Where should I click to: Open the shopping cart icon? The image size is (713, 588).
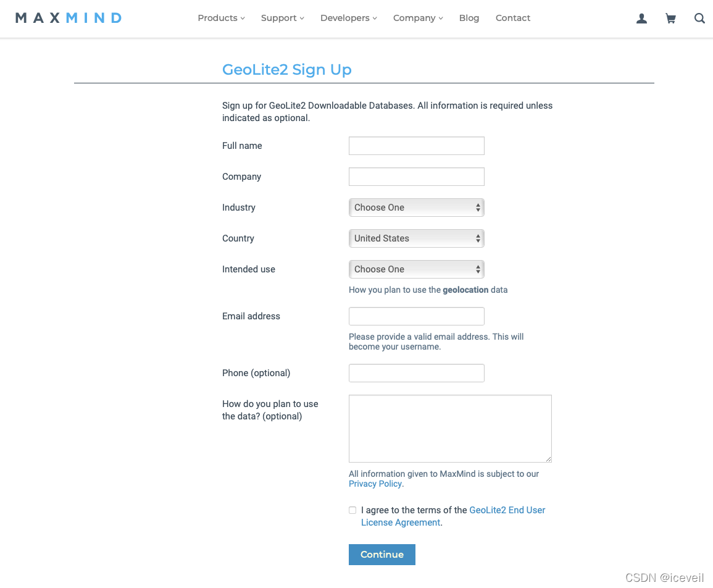pyautogui.click(x=670, y=19)
